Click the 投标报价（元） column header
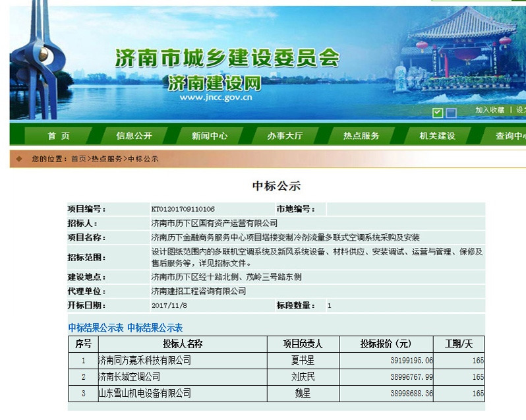The image size is (526, 420). pos(386,344)
